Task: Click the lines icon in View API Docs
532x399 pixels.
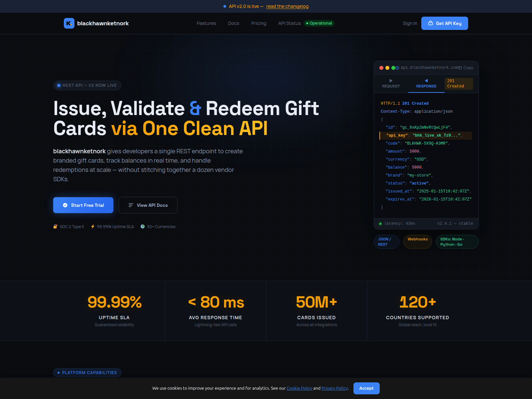Action: click(131, 205)
